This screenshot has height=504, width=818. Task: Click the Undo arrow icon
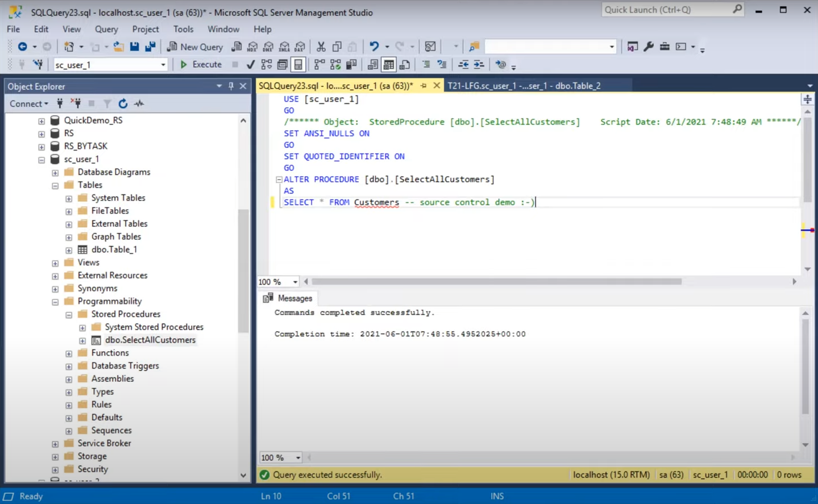373,47
